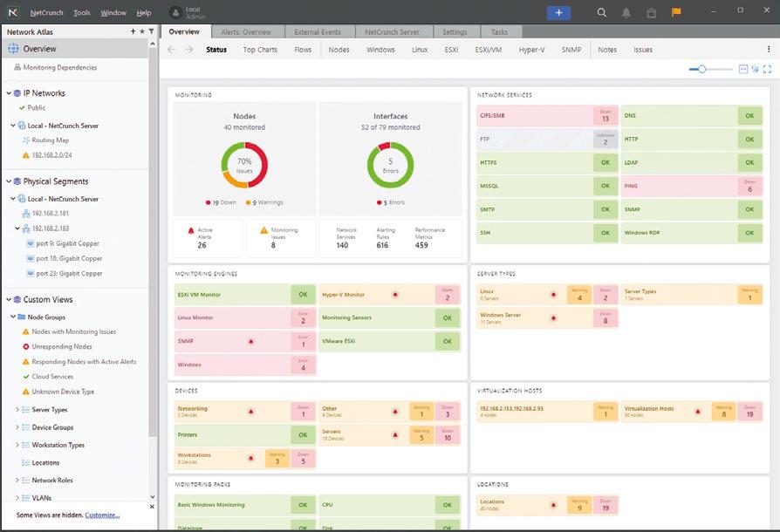Click the NetCrunch logo icon
Viewport: 780px width, 532px height.
point(13,12)
